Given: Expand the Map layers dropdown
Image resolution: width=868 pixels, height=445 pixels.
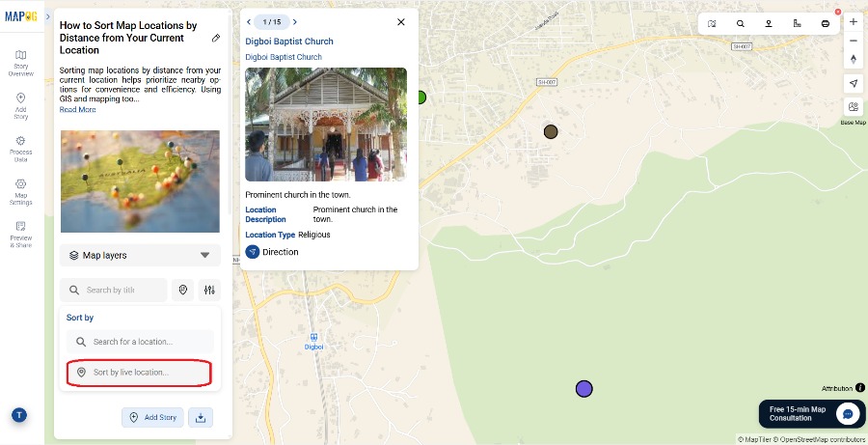Looking at the screenshot, I should 140,256.
